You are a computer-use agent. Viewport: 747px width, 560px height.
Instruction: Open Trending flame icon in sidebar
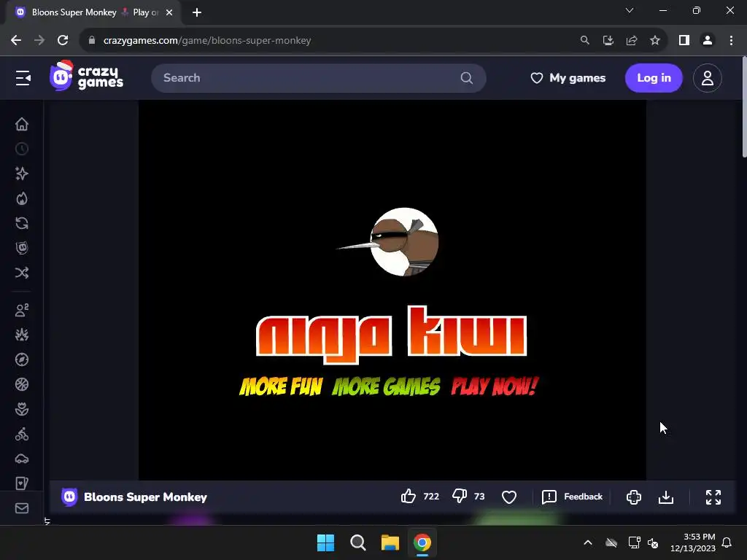coord(22,198)
